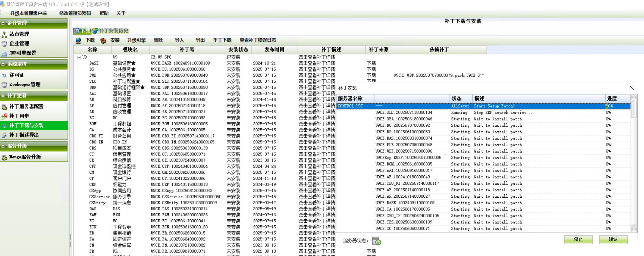Sort by the 名称 column header
Viewport: 644px width, 256px height.
point(93,50)
